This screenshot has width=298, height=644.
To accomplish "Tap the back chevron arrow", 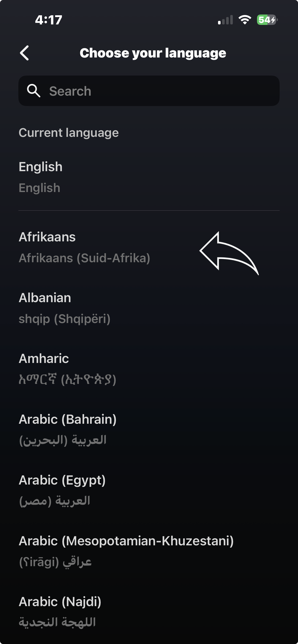I will coord(24,53).
